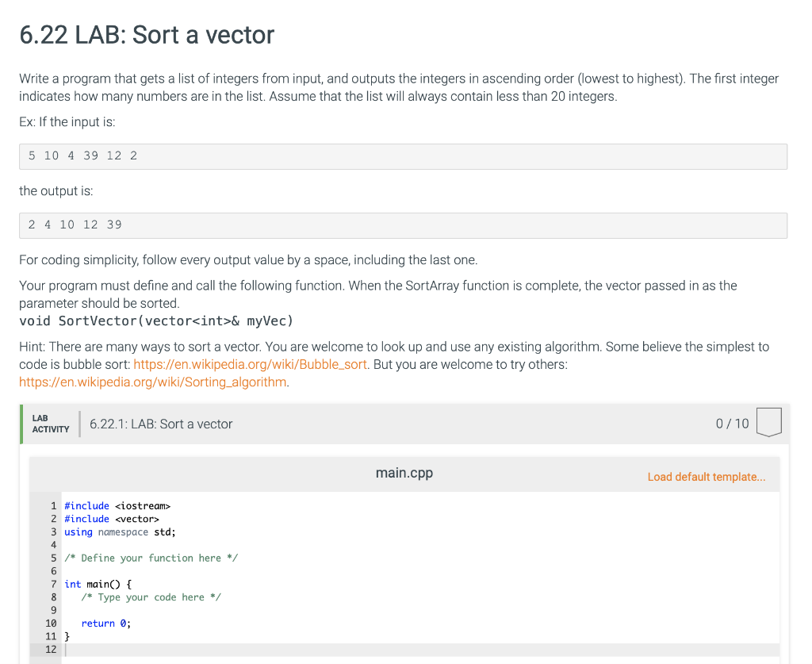The image size is (812, 664).
Task: Click the 'return 0;' code line
Action: [x=105, y=624]
